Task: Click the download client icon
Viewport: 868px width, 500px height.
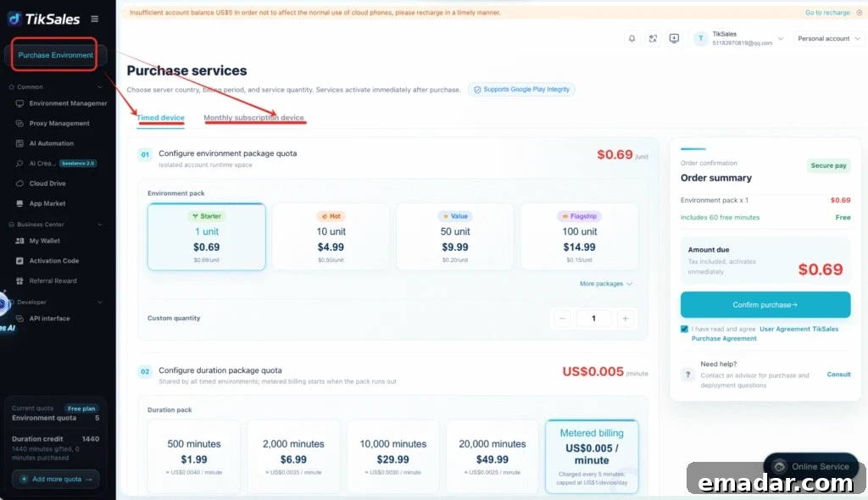Action: pyautogui.click(x=674, y=38)
